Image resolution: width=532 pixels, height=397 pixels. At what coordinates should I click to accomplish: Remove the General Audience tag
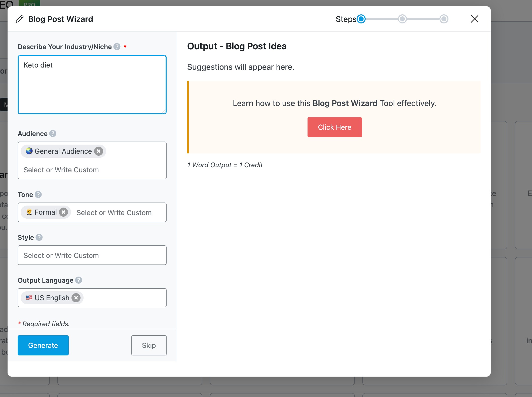pyautogui.click(x=99, y=151)
